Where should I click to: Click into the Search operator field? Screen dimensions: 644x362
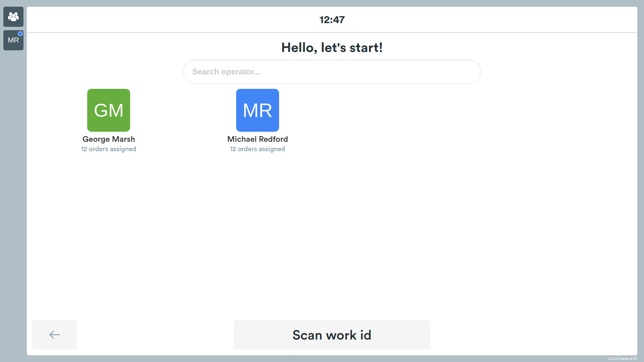click(332, 72)
